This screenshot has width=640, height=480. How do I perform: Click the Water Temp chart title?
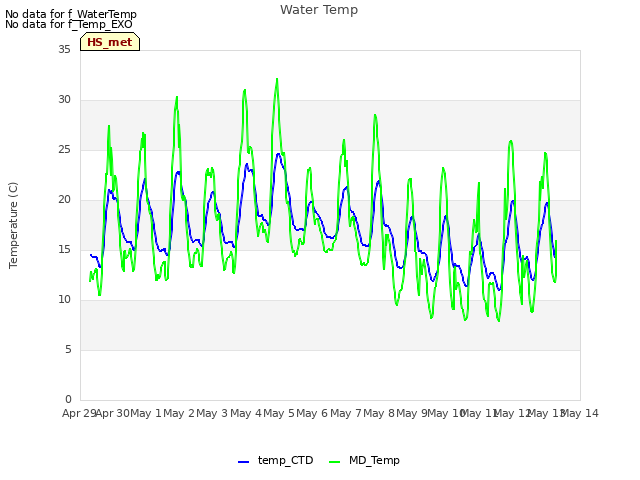click(319, 10)
